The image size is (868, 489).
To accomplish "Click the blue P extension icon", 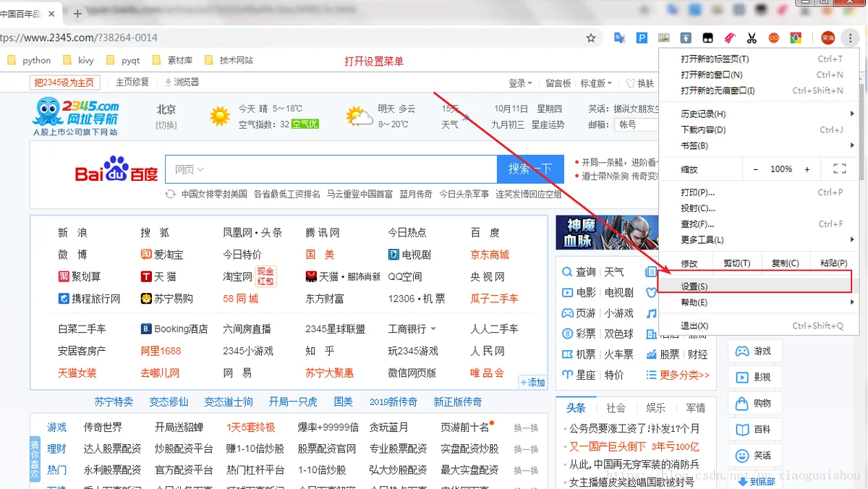I will coord(642,38).
